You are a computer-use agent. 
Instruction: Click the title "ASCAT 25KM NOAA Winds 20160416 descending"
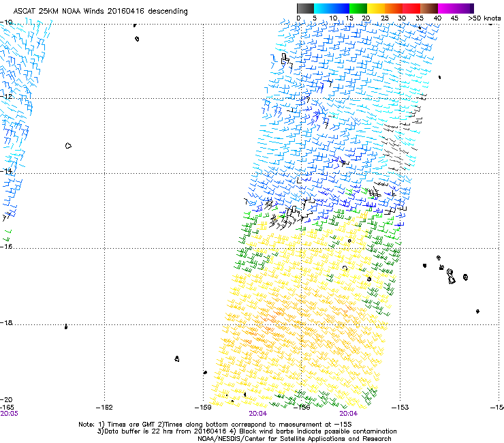click(100, 12)
